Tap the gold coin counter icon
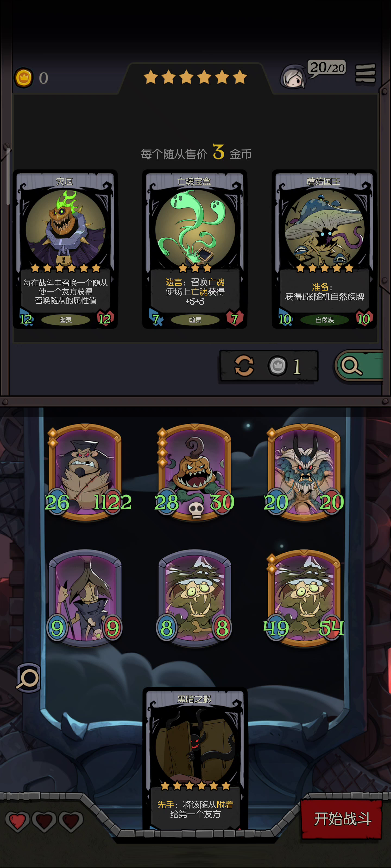The image size is (391, 868). (x=24, y=78)
